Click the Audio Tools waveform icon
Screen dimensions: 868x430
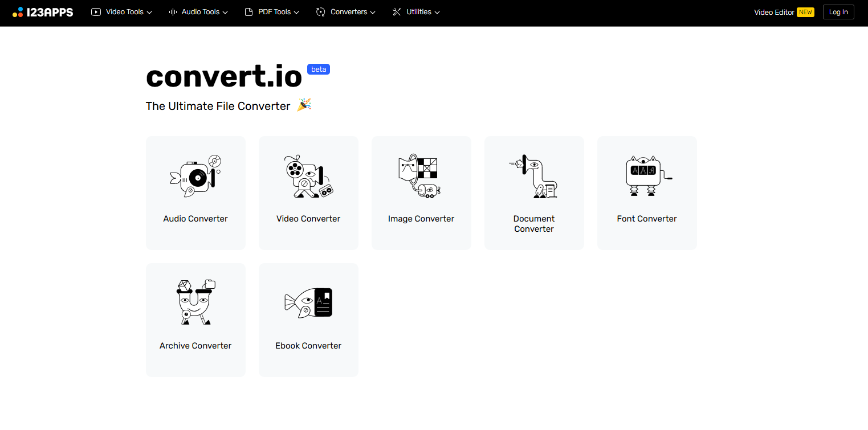pyautogui.click(x=173, y=12)
